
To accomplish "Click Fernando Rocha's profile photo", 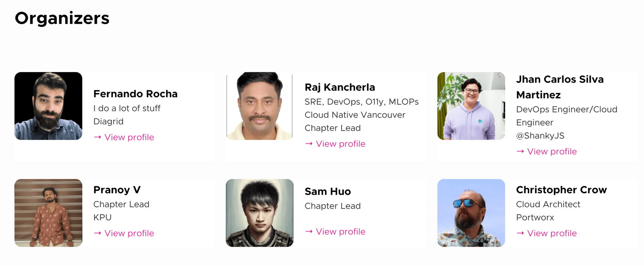I will click(48, 106).
